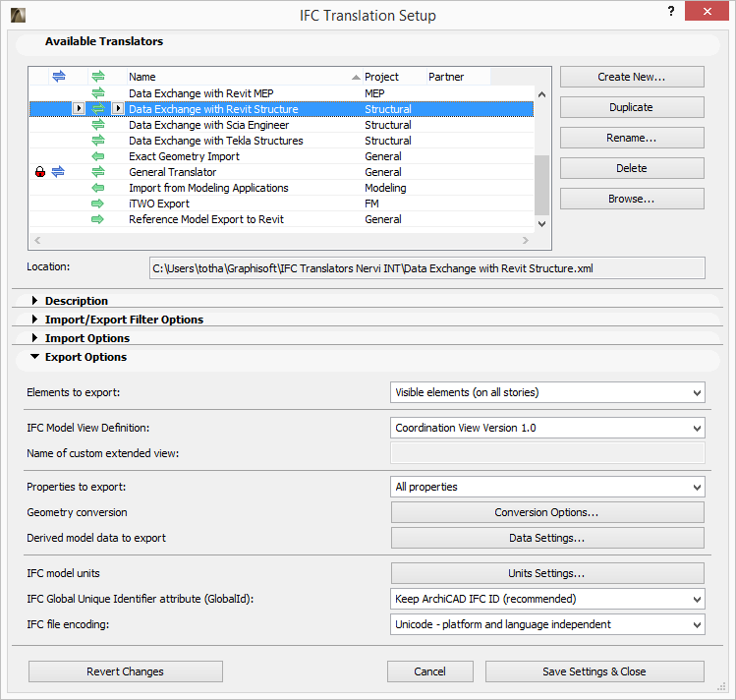Click the translator list vertical scrollbar thumb
Image resolution: width=736 pixels, height=700 pixels.
[541, 185]
